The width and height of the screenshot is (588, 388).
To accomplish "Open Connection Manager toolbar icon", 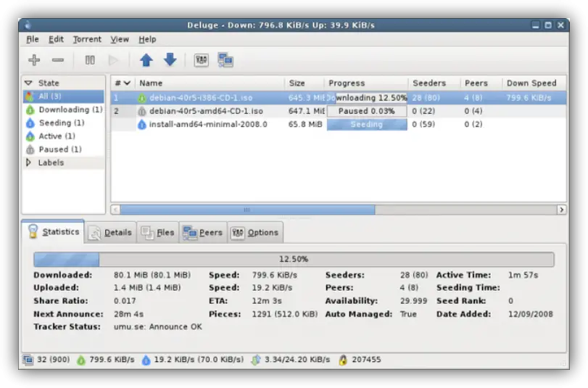I will tap(225, 60).
